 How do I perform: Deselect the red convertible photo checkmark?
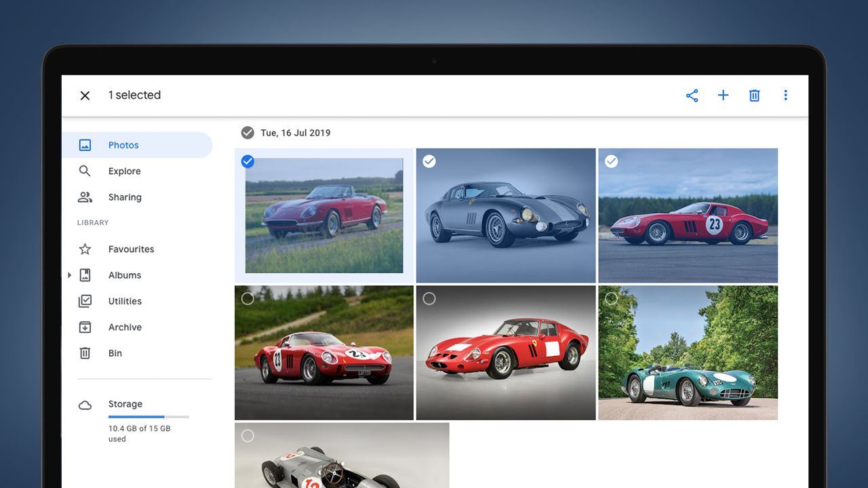pyautogui.click(x=248, y=161)
